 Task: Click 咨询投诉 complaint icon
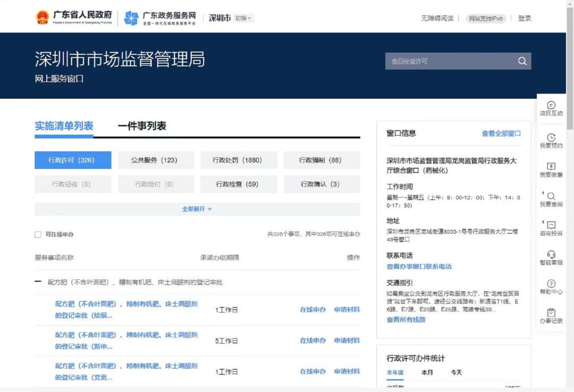pyautogui.click(x=551, y=226)
